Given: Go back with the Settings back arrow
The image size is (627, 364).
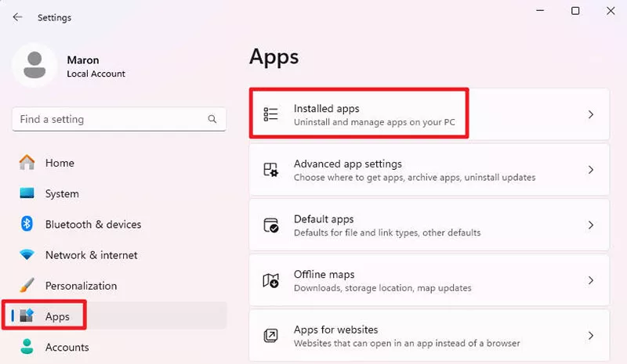Looking at the screenshot, I should [x=17, y=17].
